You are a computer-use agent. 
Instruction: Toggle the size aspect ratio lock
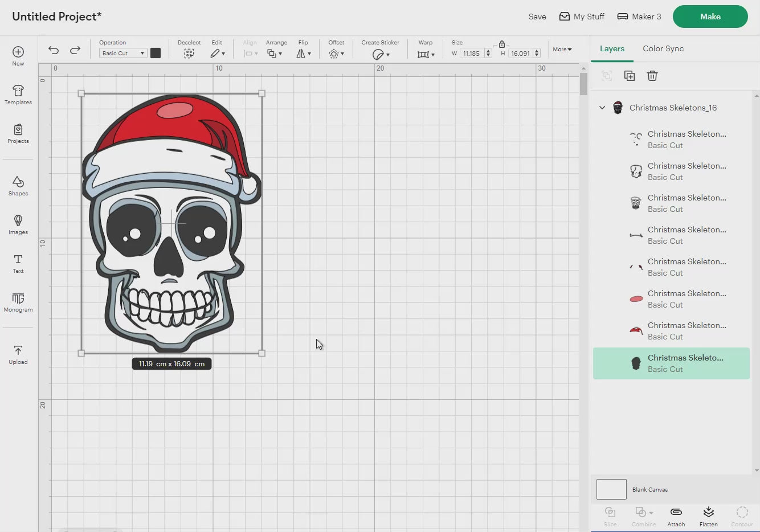pyautogui.click(x=502, y=44)
